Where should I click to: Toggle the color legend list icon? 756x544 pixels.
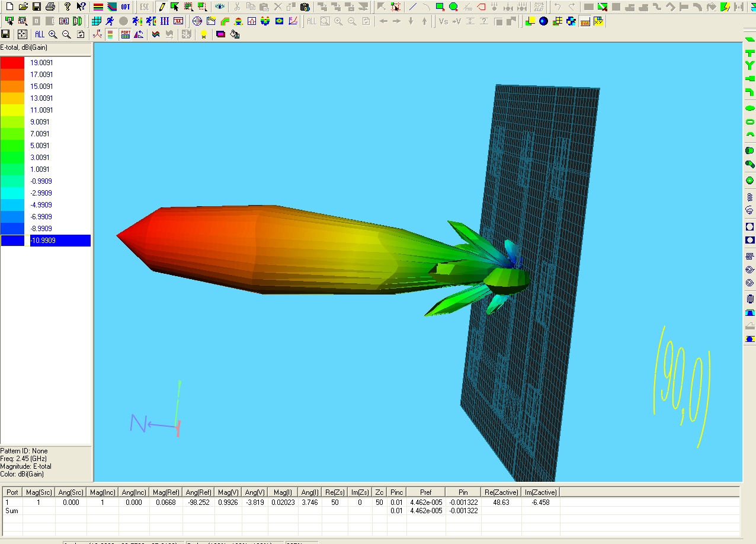[110, 34]
